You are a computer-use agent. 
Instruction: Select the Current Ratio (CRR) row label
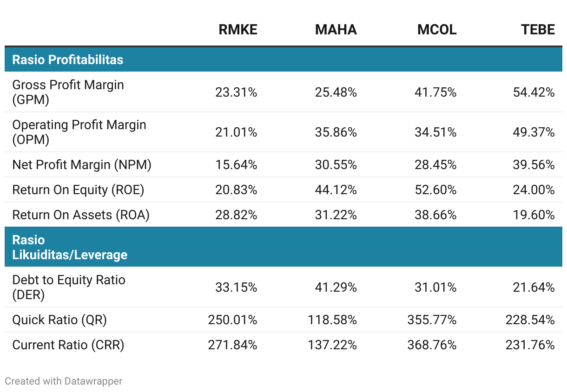point(68,345)
